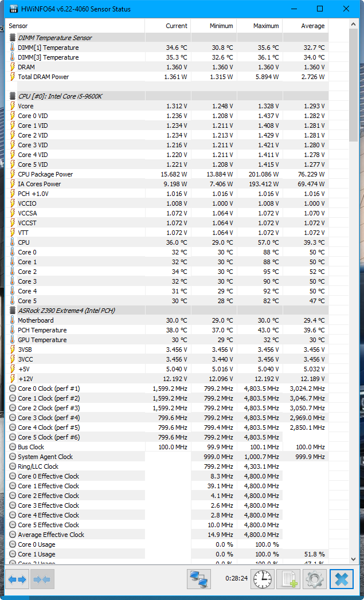Reset the elapsed-time clock icon
364x600 pixels.
coord(263,579)
